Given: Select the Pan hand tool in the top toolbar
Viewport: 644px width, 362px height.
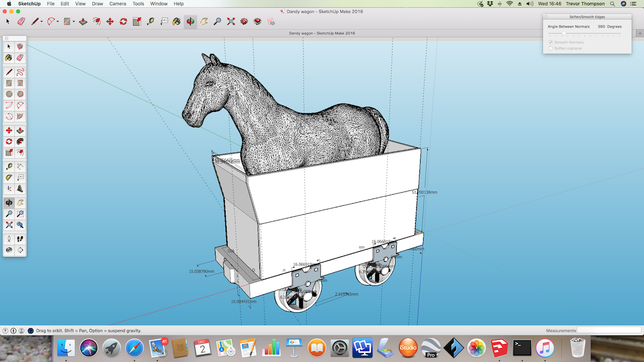Looking at the screenshot, I should pyautogui.click(x=204, y=22).
